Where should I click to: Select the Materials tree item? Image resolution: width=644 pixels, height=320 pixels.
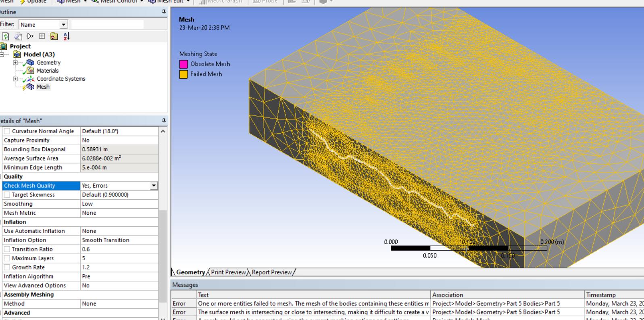48,71
